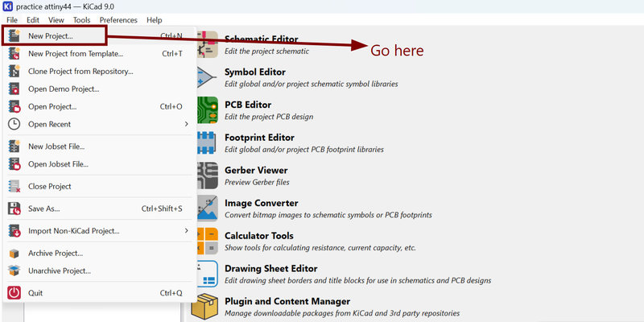Choose Open Project... menu entry
Viewport: 644px width, 322px height.
(x=97, y=106)
